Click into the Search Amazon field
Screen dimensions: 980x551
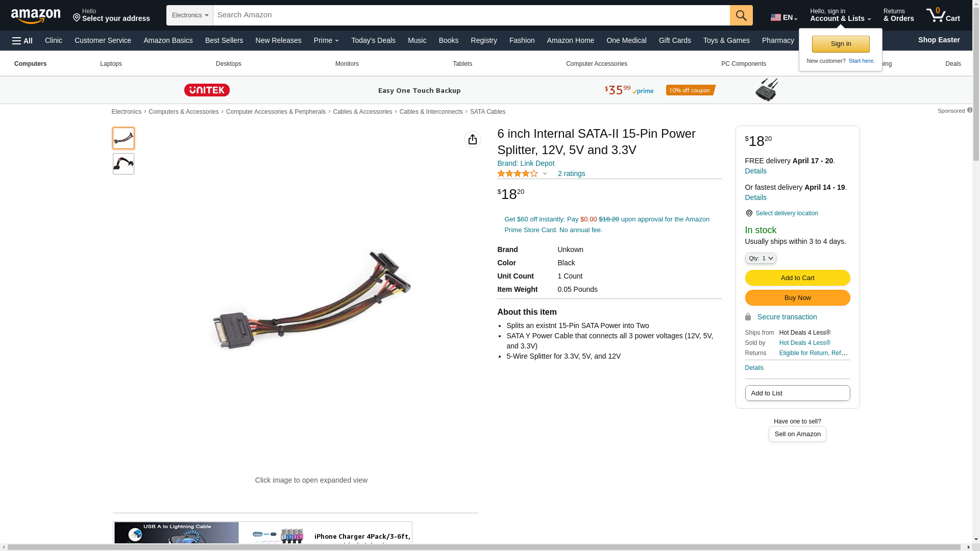tap(471, 15)
